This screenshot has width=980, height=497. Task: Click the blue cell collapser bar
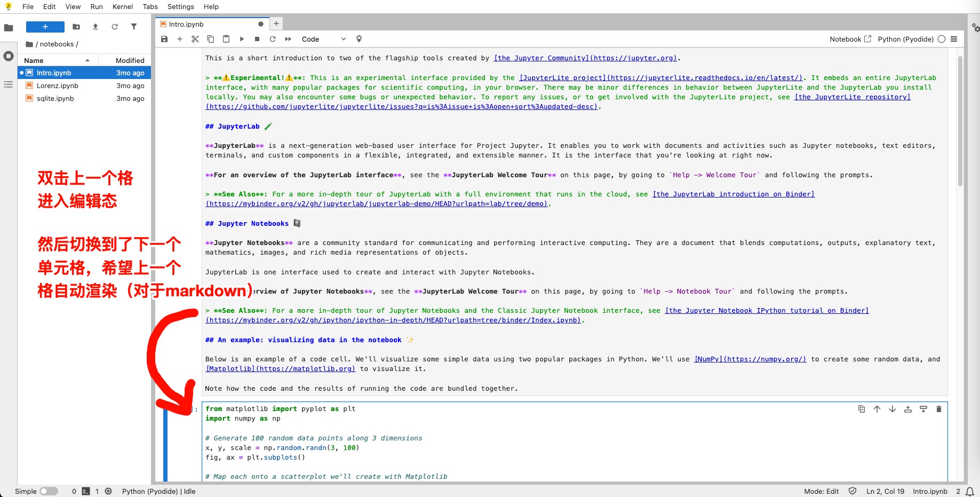(165, 442)
